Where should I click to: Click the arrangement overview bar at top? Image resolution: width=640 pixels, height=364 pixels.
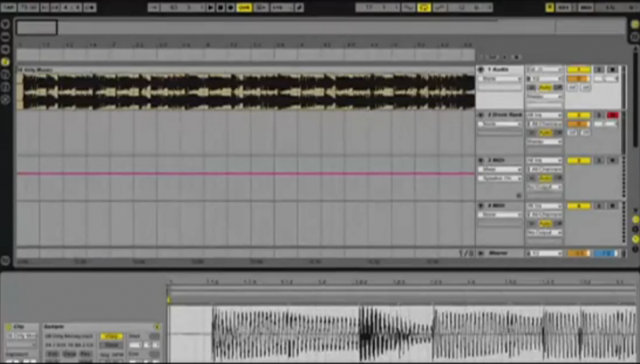point(321,28)
